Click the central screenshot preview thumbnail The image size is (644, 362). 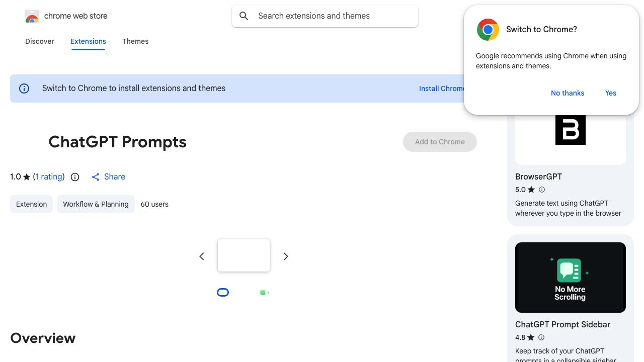pyautogui.click(x=244, y=255)
